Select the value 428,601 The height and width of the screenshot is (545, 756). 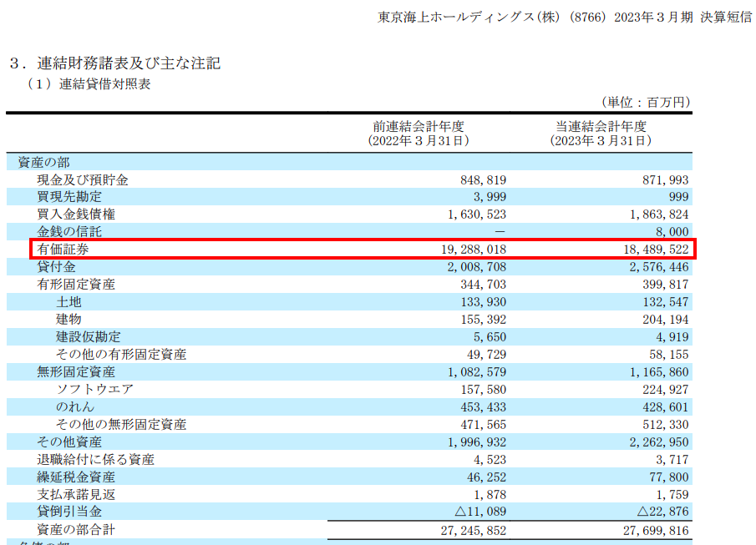(x=665, y=407)
